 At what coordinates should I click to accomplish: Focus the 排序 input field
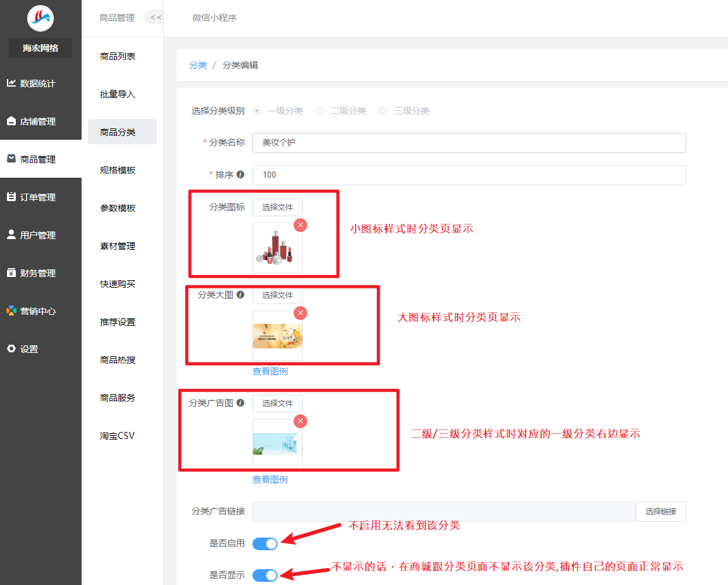point(469,175)
